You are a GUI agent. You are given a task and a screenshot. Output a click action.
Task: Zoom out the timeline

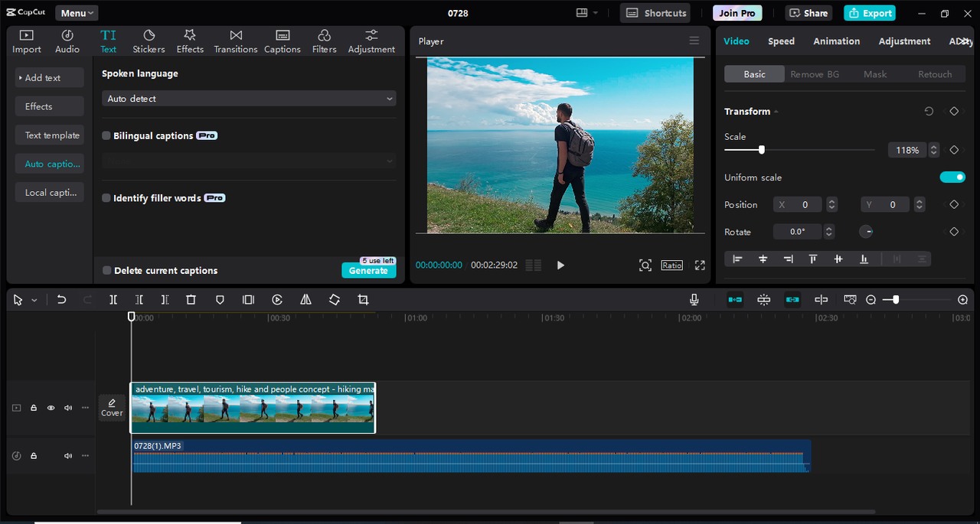click(871, 300)
